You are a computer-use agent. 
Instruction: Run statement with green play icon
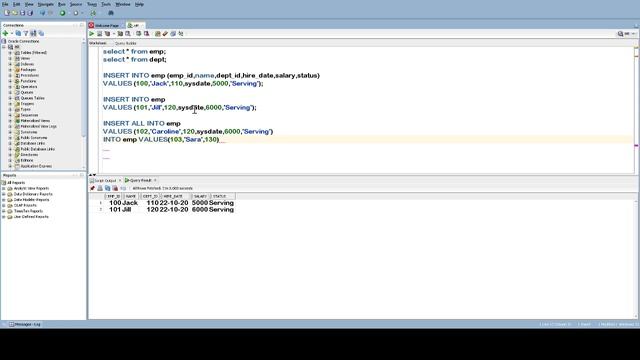(x=92, y=34)
